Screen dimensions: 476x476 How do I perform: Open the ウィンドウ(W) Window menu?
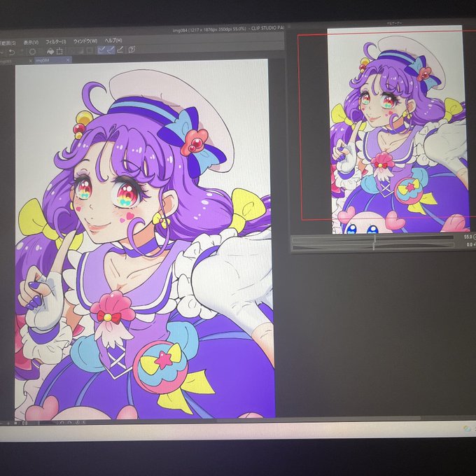coord(85,41)
